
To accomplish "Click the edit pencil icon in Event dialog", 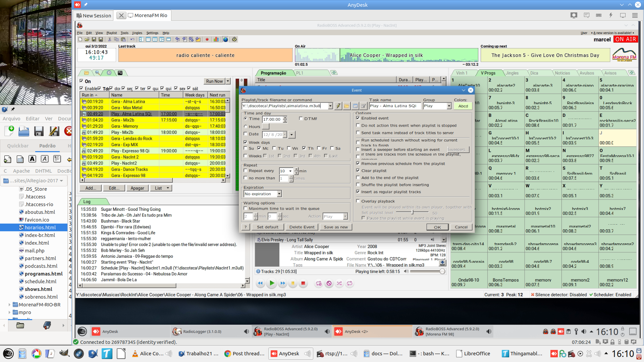I will coord(364,106).
